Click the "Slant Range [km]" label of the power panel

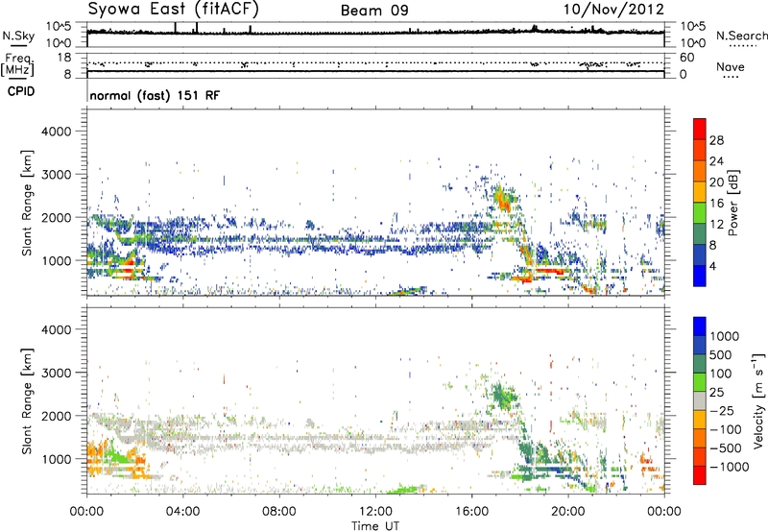pyautogui.click(x=27, y=203)
